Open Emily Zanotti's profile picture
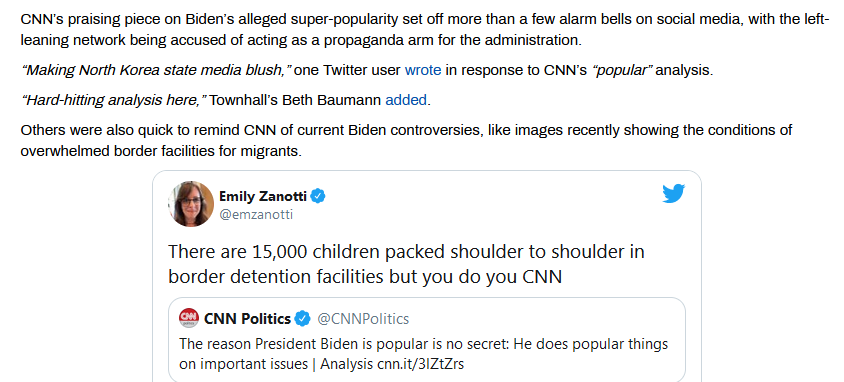844x382 pixels. (191, 204)
